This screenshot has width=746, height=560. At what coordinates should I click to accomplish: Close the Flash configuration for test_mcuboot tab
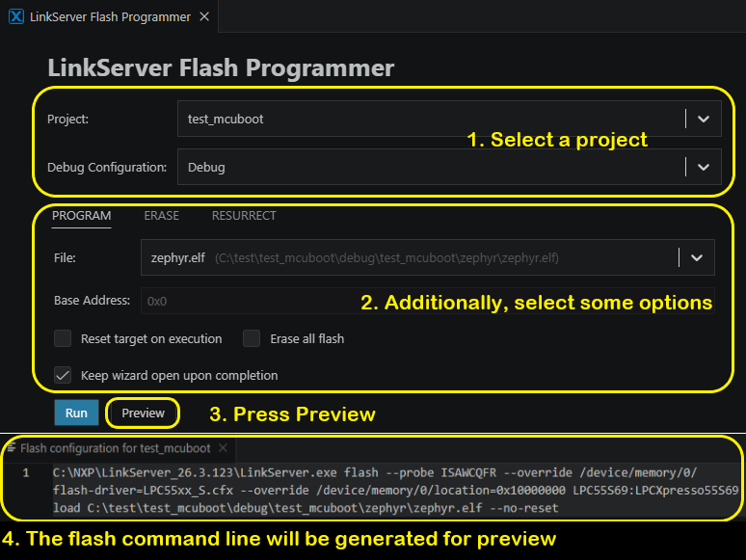pyautogui.click(x=223, y=448)
